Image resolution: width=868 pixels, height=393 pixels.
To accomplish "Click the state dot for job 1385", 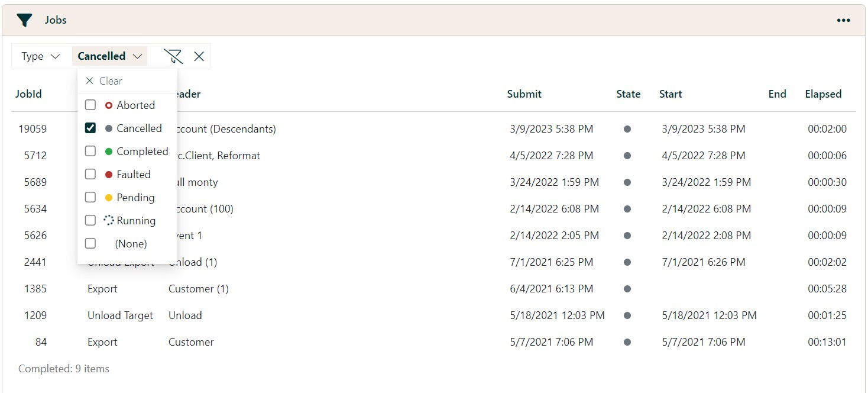I will point(627,289).
